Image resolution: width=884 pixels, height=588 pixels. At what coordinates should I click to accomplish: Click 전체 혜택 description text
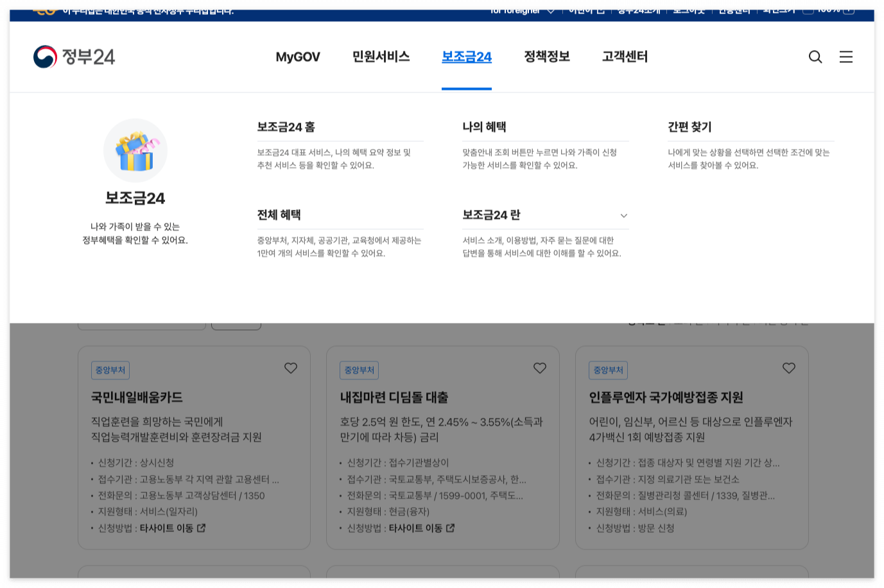tap(339, 246)
